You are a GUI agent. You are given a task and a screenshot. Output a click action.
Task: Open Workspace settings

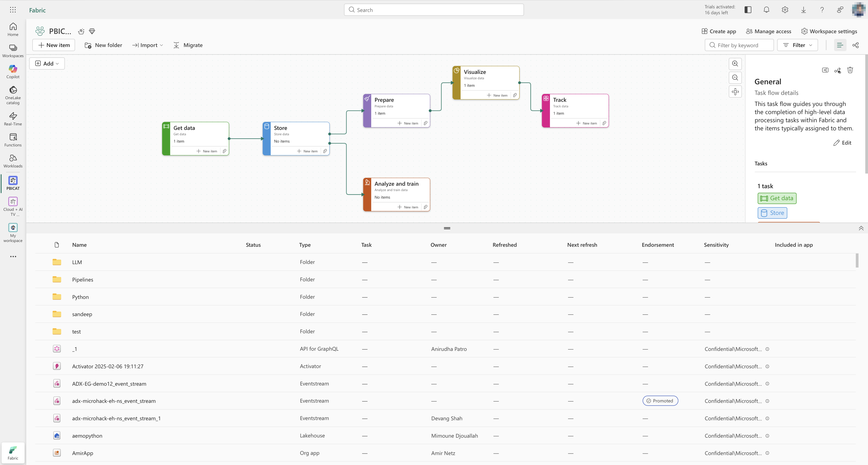tap(829, 31)
